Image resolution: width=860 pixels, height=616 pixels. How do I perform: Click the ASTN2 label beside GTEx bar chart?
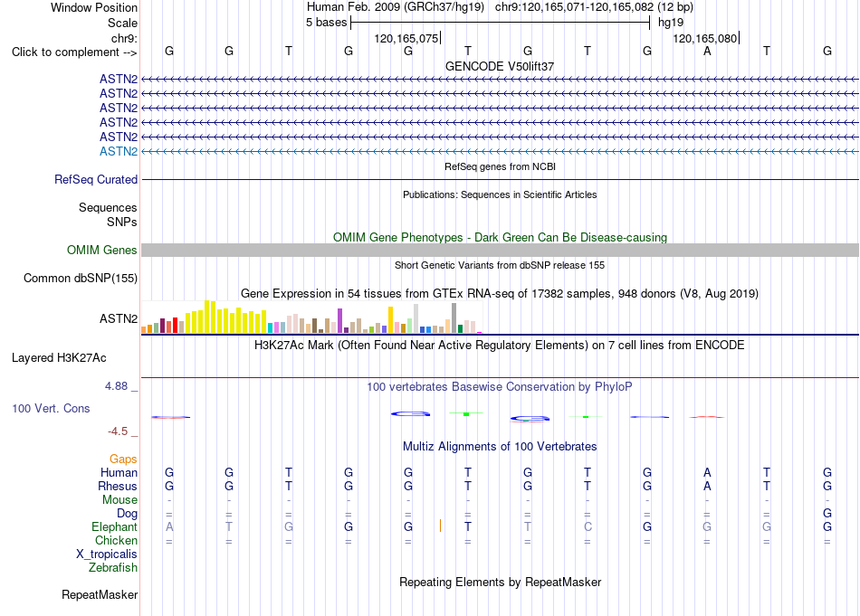[119, 318]
